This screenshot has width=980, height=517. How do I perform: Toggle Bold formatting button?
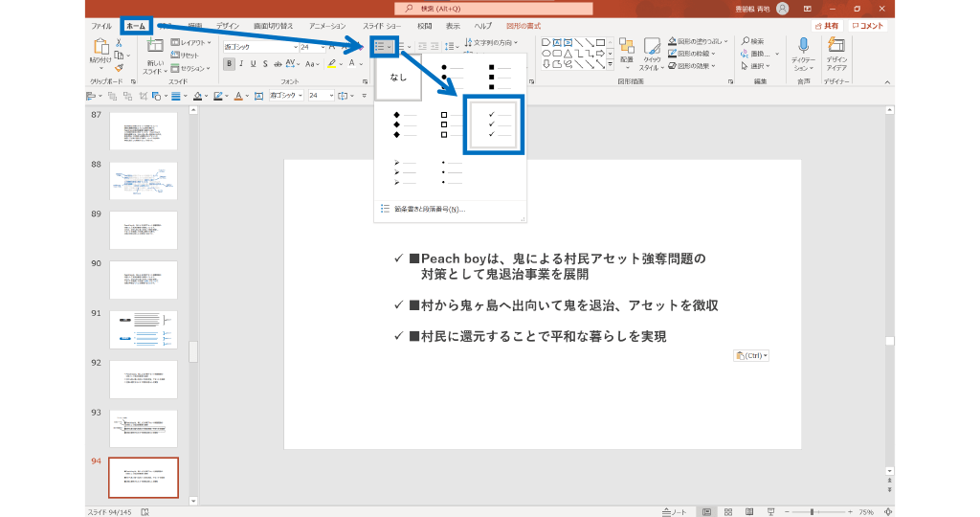coord(229,64)
